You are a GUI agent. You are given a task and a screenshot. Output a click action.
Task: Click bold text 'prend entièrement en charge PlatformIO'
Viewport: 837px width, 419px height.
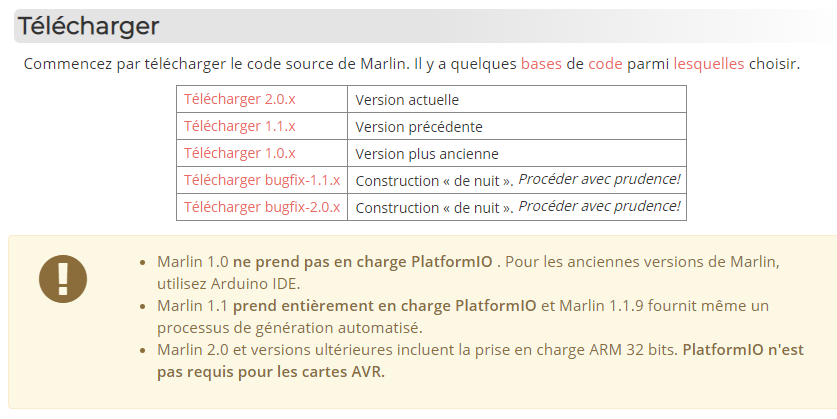384,306
